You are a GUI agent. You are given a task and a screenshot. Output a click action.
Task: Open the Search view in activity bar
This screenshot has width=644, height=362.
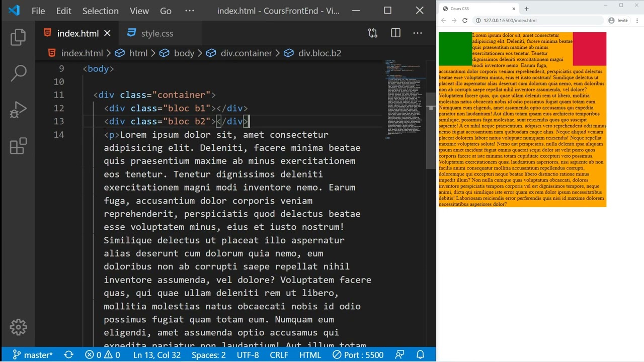pyautogui.click(x=18, y=73)
